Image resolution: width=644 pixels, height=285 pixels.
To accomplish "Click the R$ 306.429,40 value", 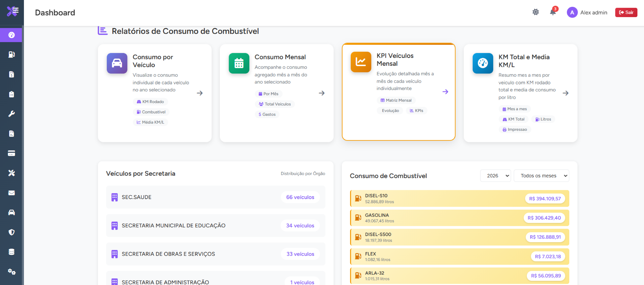I will click(x=544, y=218).
